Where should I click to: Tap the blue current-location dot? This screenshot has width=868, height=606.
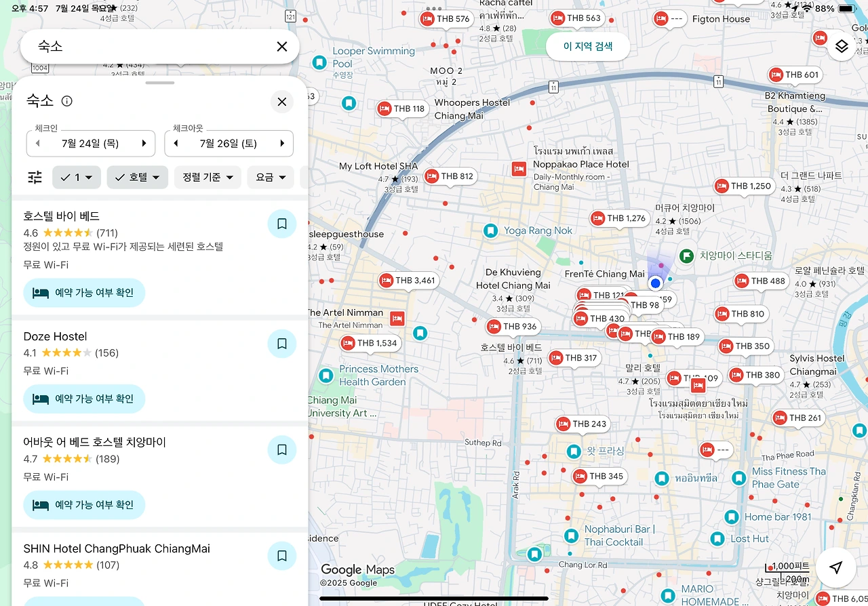click(x=655, y=283)
